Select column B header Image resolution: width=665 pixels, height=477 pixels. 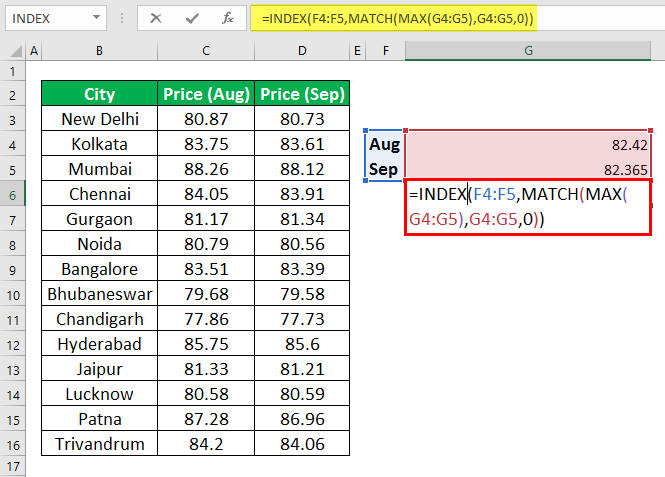99,51
